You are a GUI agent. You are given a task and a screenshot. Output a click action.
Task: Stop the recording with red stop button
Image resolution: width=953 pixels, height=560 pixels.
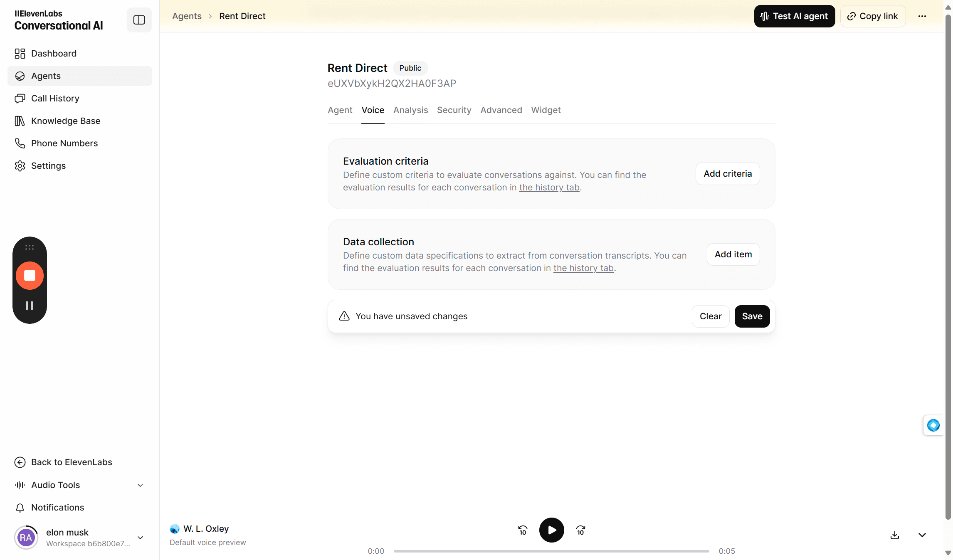pos(30,276)
